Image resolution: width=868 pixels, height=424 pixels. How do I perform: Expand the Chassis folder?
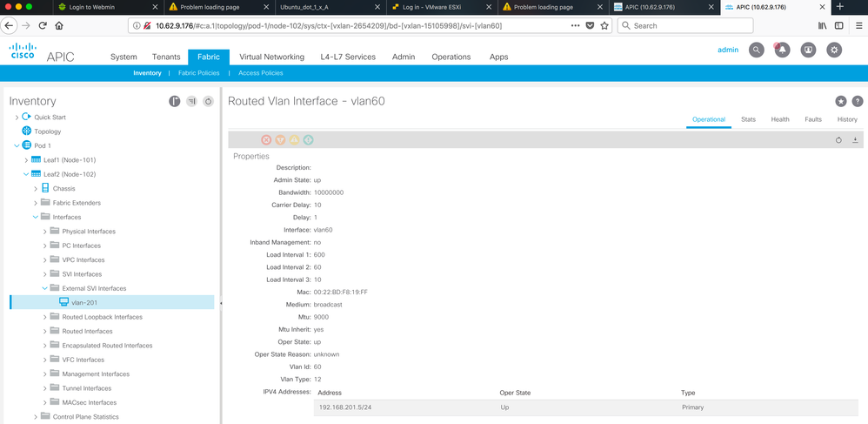tap(36, 189)
